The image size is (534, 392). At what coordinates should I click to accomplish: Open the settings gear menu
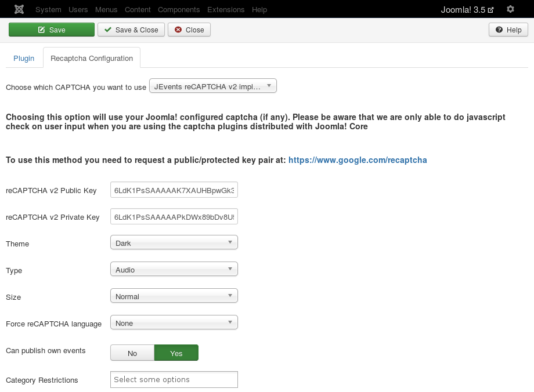tap(510, 9)
